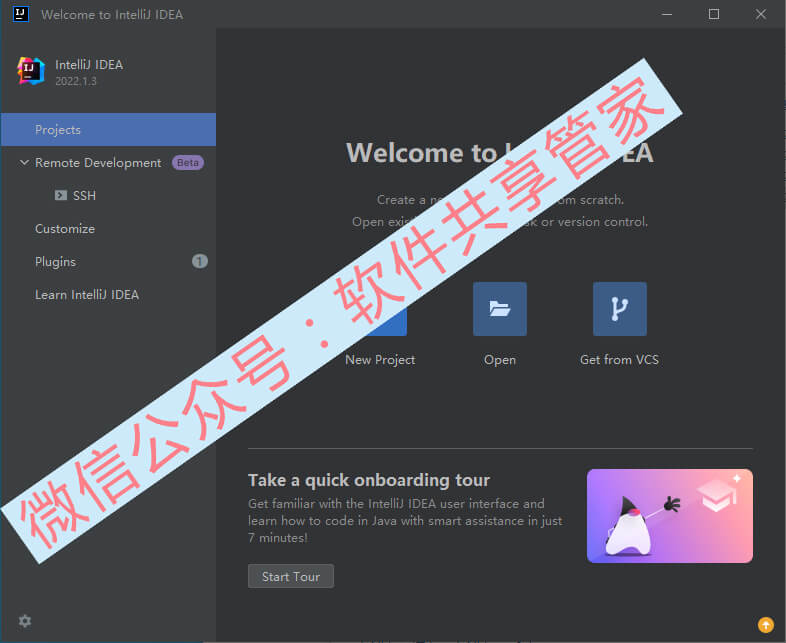Screen dimensions: 786x643
Task: Open the Plugins page
Action: coord(55,262)
